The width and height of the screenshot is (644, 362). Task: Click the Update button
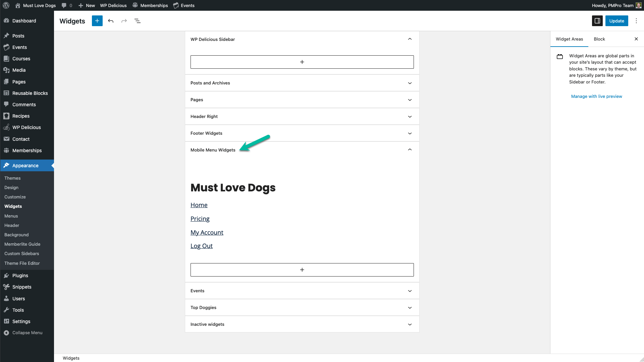(x=616, y=21)
